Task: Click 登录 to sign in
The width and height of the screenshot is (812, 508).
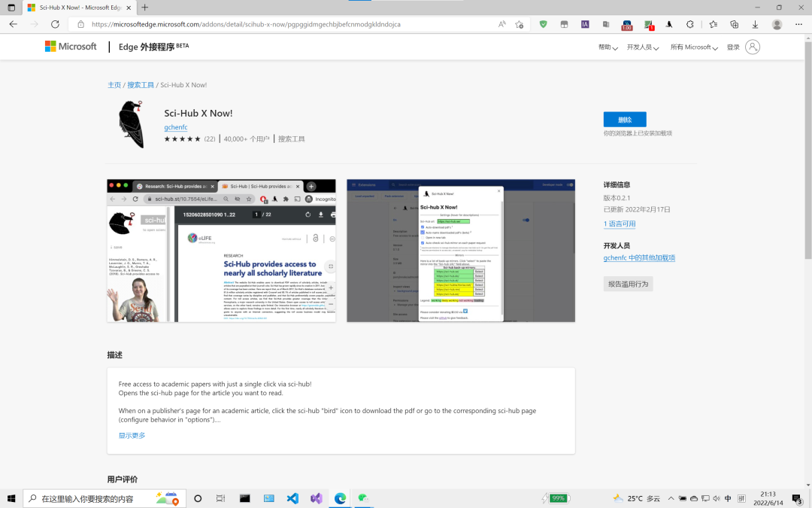Action: click(x=733, y=47)
